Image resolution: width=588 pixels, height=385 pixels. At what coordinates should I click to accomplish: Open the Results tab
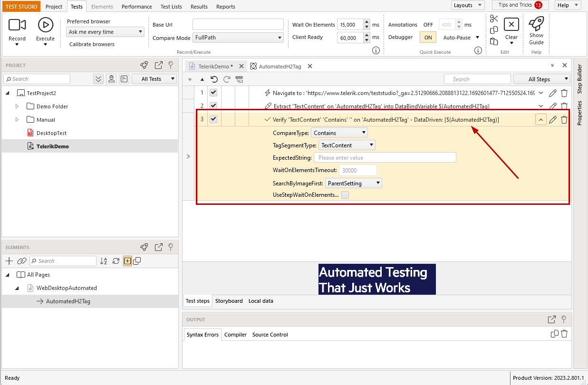coord(199,7)
